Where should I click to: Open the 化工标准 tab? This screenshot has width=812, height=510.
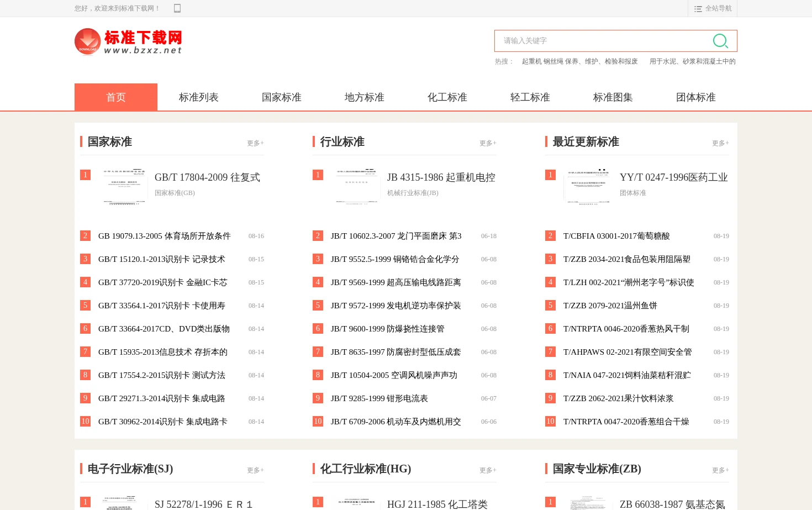click(447, 97)
